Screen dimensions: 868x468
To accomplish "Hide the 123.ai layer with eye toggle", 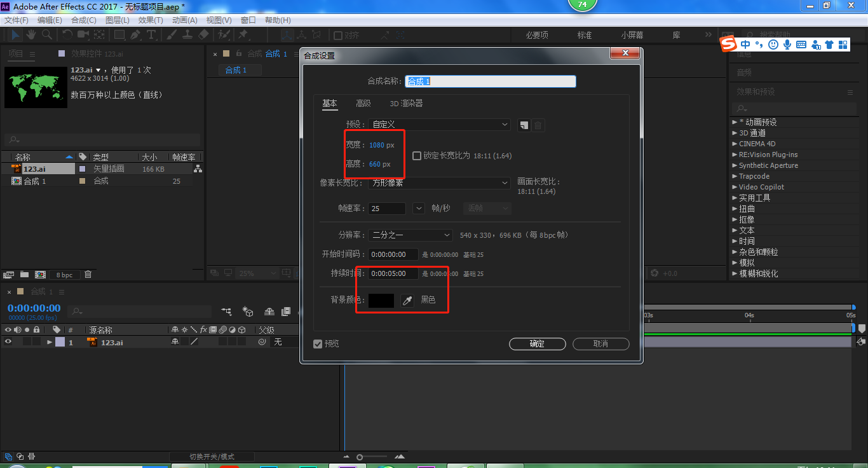I will [8, 342].
